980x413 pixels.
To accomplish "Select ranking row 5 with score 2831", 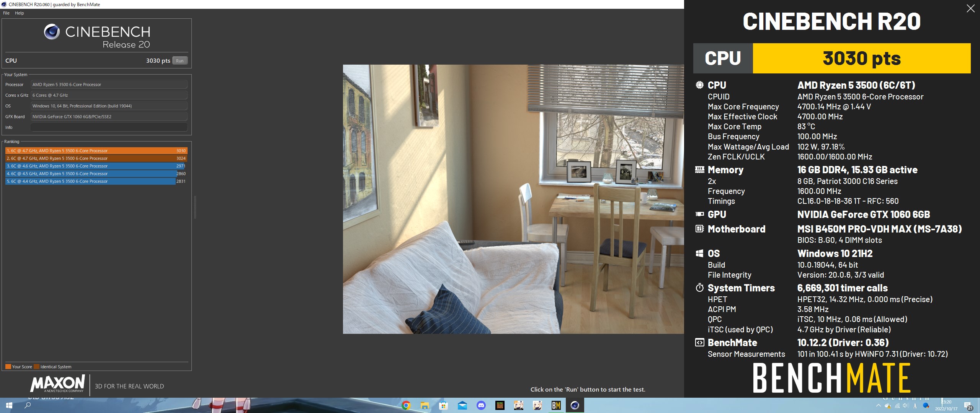I will click(x=96, y=181).
